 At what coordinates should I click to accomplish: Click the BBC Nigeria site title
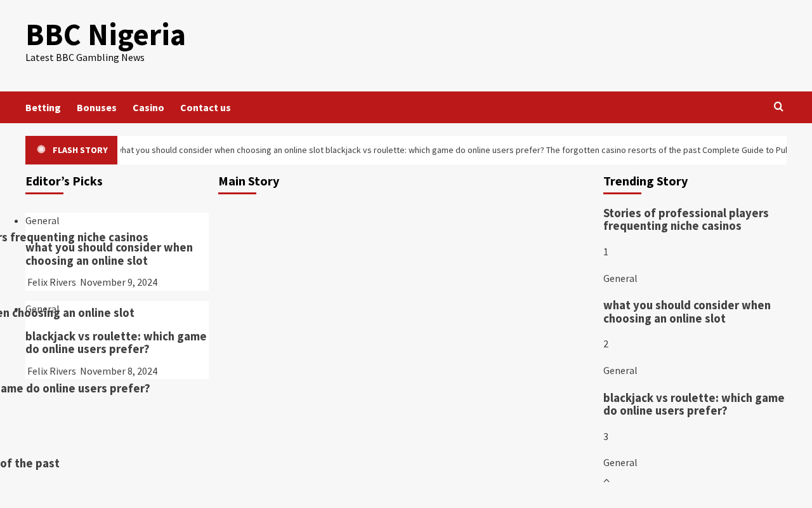(105, 34)
